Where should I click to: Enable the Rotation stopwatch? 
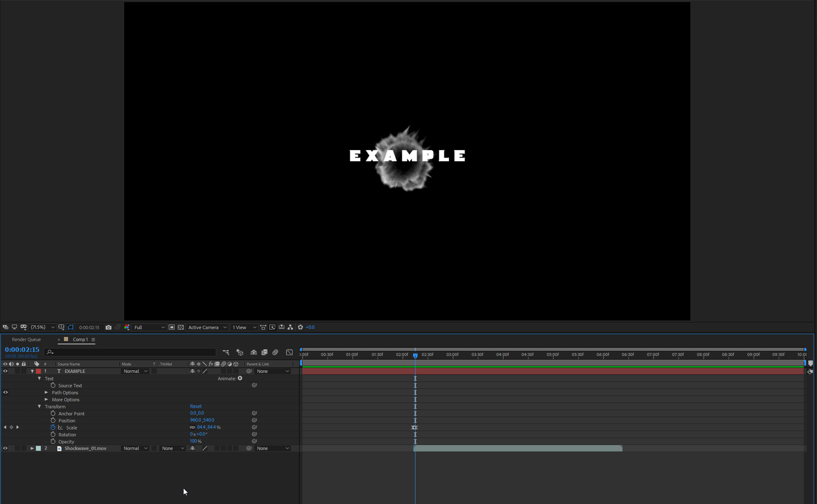tap(53, 434)
